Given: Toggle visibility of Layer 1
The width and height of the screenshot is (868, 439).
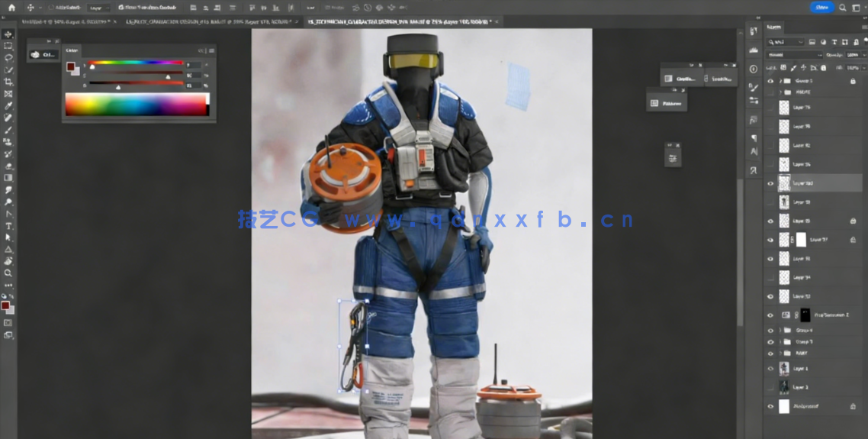Looking at the screenshot, I should pyautogui.click(x=770, y=369).
